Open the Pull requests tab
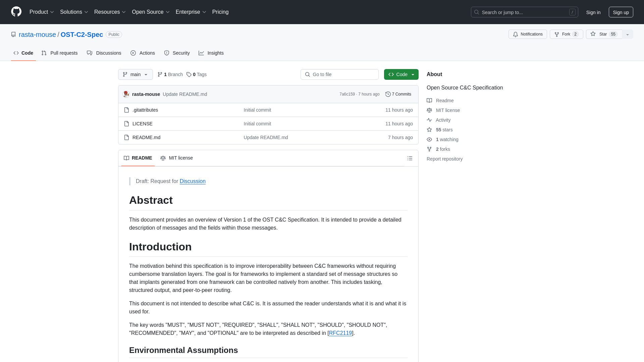644x362 pixels. point(60,53)
